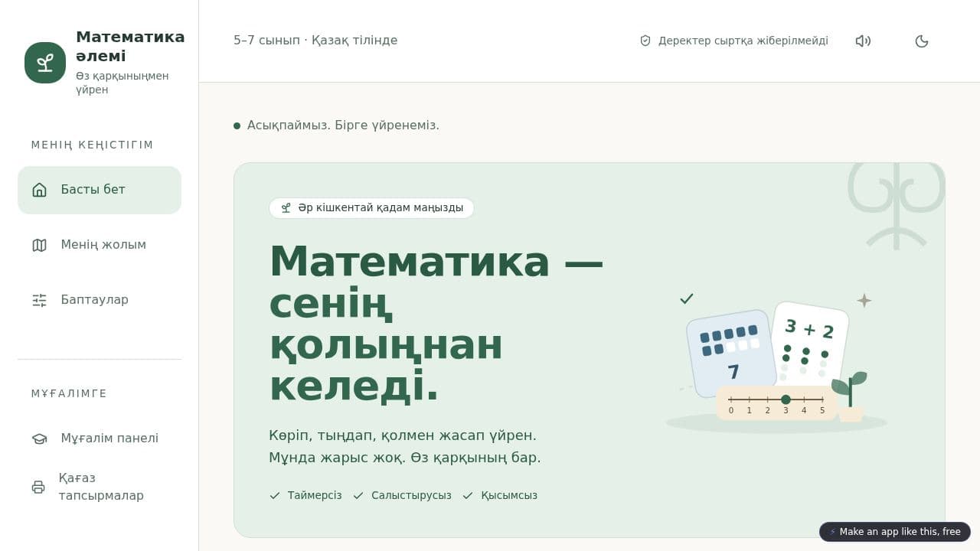Click the МЕНІҢ КЕҢІСТІГІМ section label
Image resolution: width=980 pixels, height=551 pixels.
(92, 145)
